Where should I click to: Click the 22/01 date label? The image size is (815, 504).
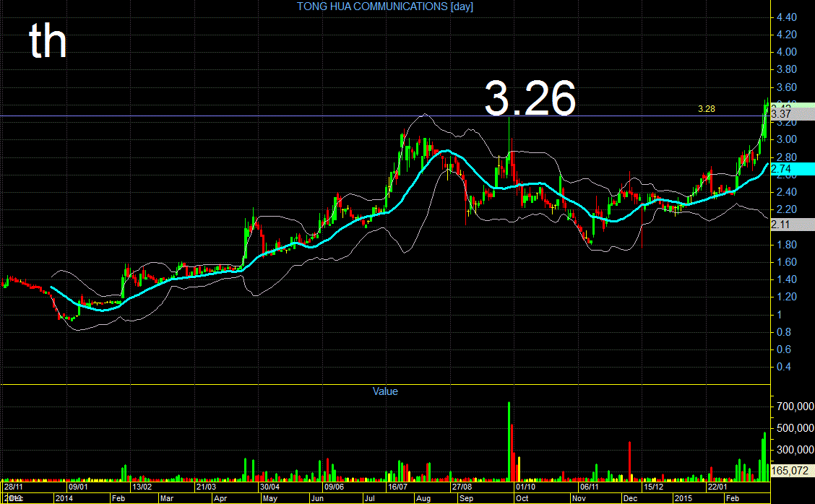coord(717,487)
